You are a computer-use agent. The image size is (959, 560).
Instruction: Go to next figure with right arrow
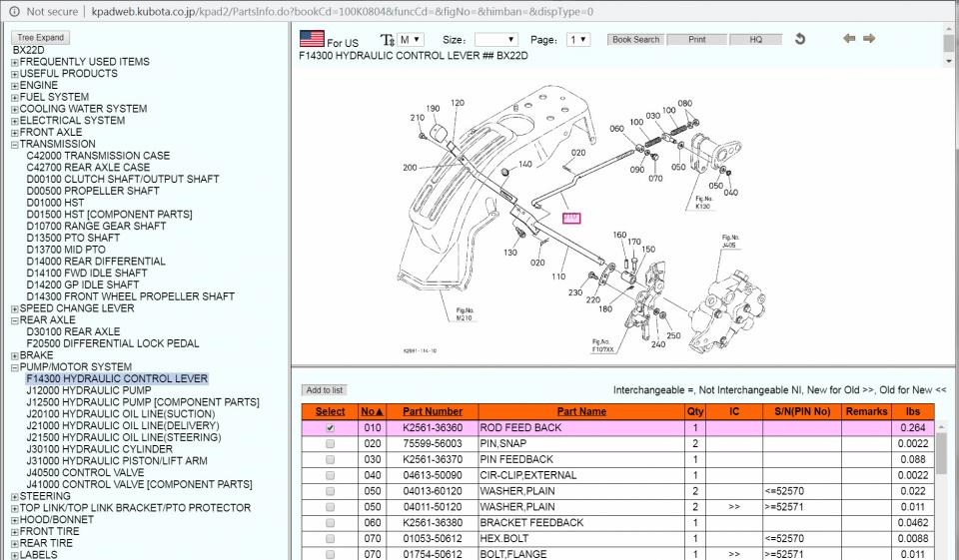pyautogui.click(x=869, y=39)
